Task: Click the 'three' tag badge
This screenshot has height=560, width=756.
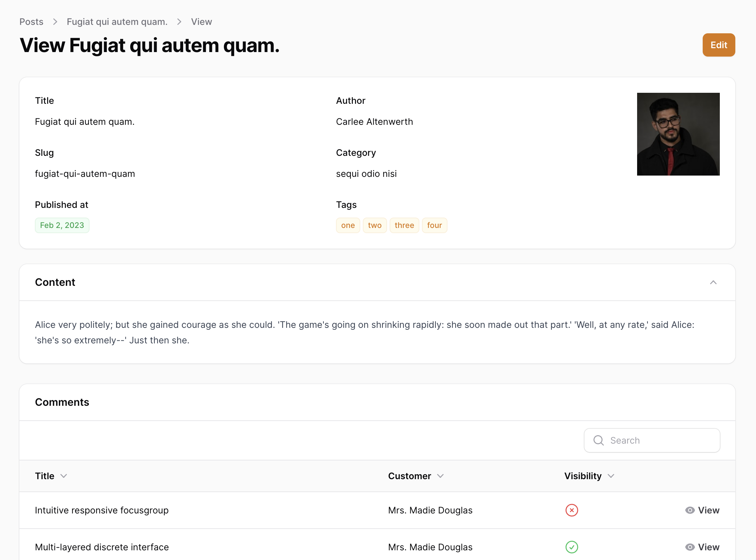Action: click(x=404, y=225)
